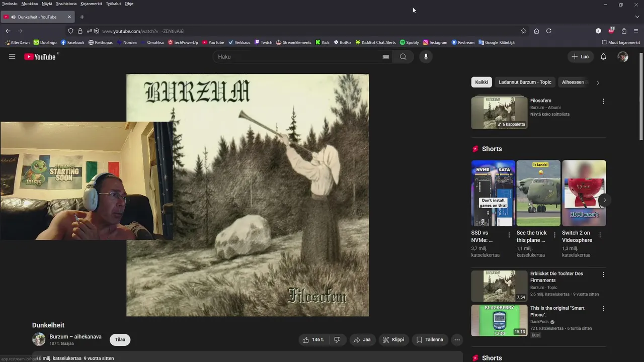
Task: Open the Twitch bookmark
Action: [x=263, y=42]
